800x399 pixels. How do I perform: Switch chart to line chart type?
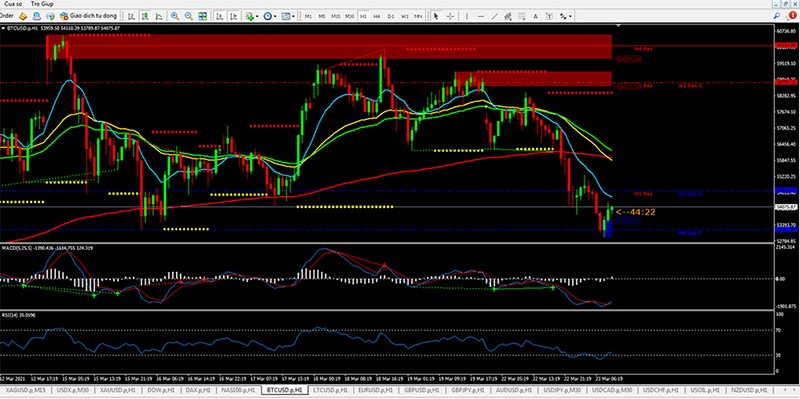[159, 16]
